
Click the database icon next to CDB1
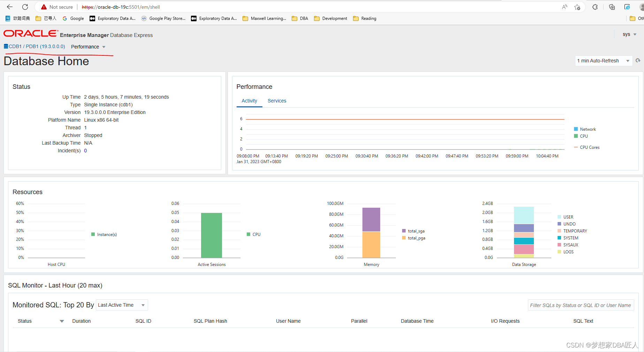point(6,46)
